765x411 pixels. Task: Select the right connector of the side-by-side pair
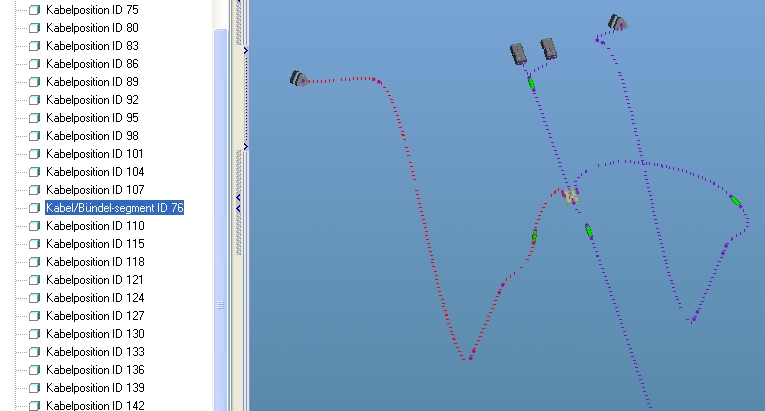549,49
